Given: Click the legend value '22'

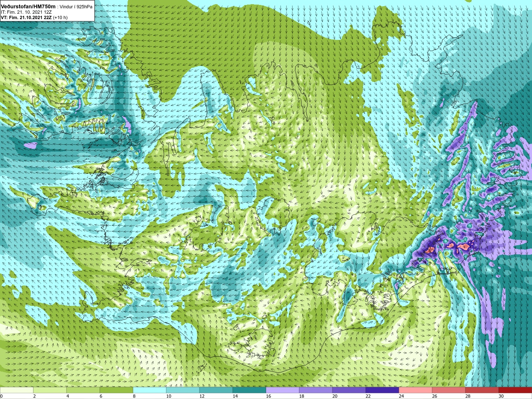Looking at the screenshot, I should click(x=368, y=396).
